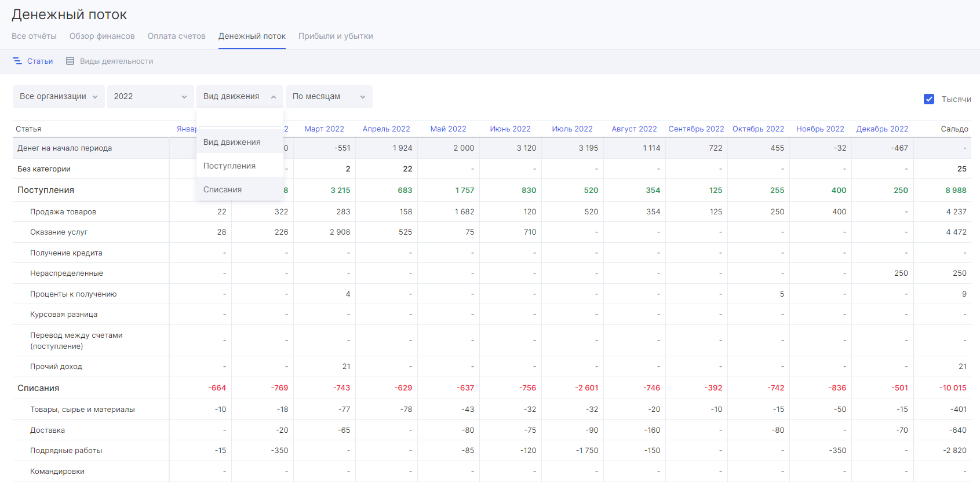Click the 4 472 Оказание услуг total
980x482 pixels.
(956, 232)
